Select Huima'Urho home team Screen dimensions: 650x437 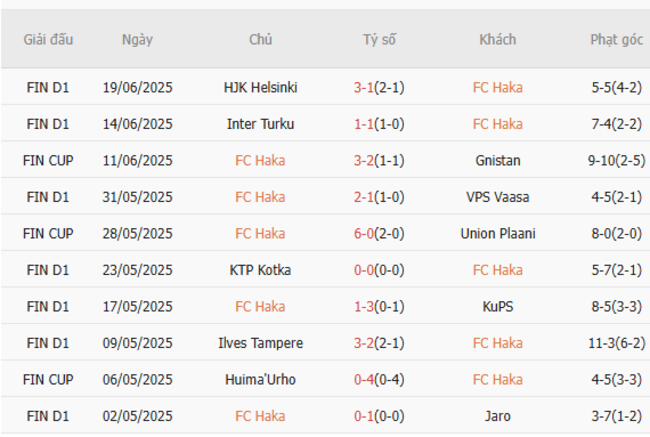(261, 380)
